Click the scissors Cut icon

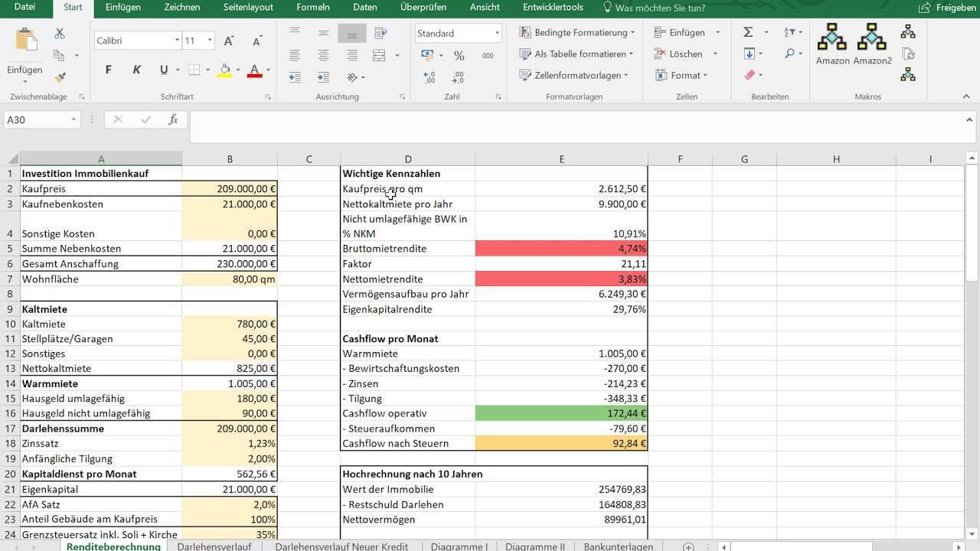(x=60, y=34)
